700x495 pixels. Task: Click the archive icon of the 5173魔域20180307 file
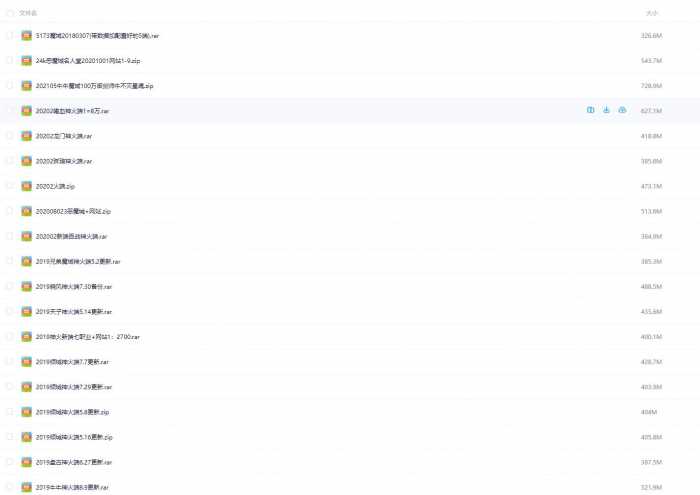point(27,35)
